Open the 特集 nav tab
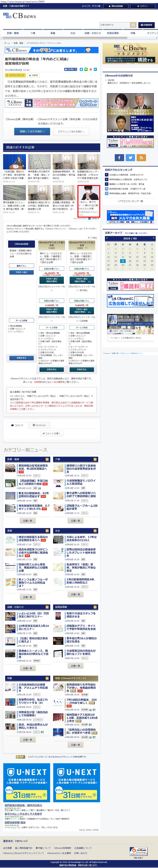Image resolution: width=158 pixels, height=868 pixels. 133,33
